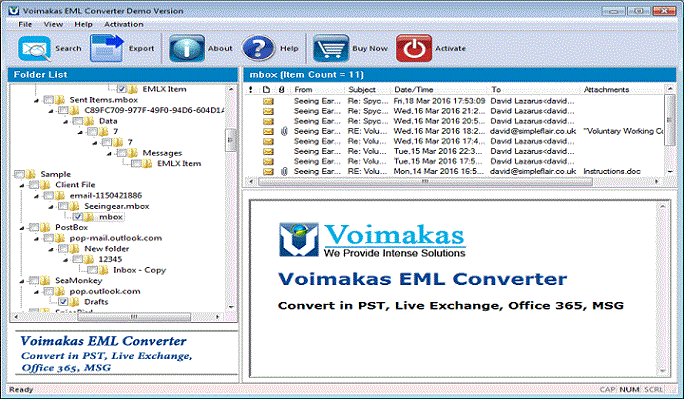The width and height of the screenshot is (684, 399).
Task: Open the File menu
Action: [25, 24]
